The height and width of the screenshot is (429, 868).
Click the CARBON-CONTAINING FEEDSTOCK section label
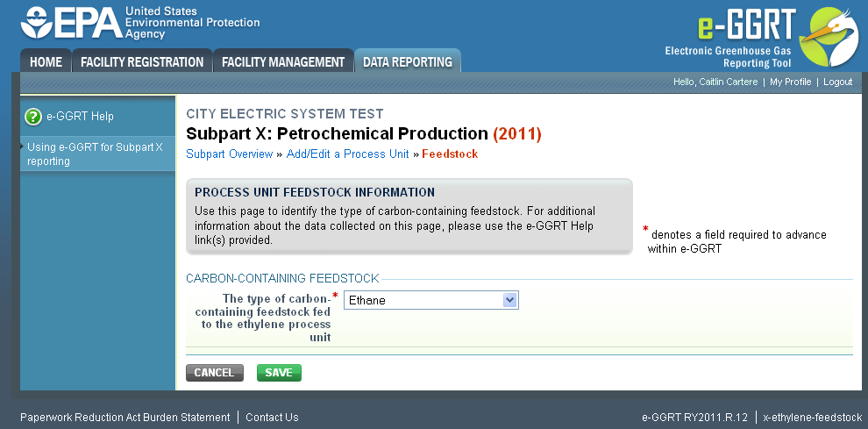point(282,278)
